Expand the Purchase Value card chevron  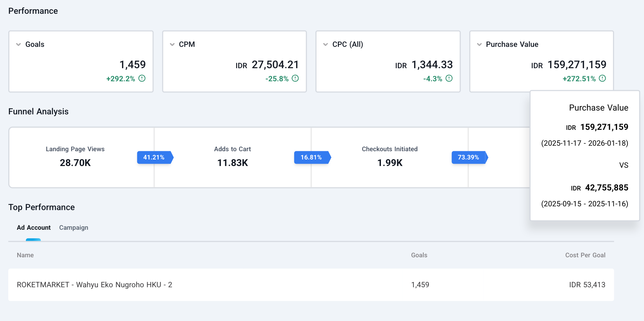479,44
